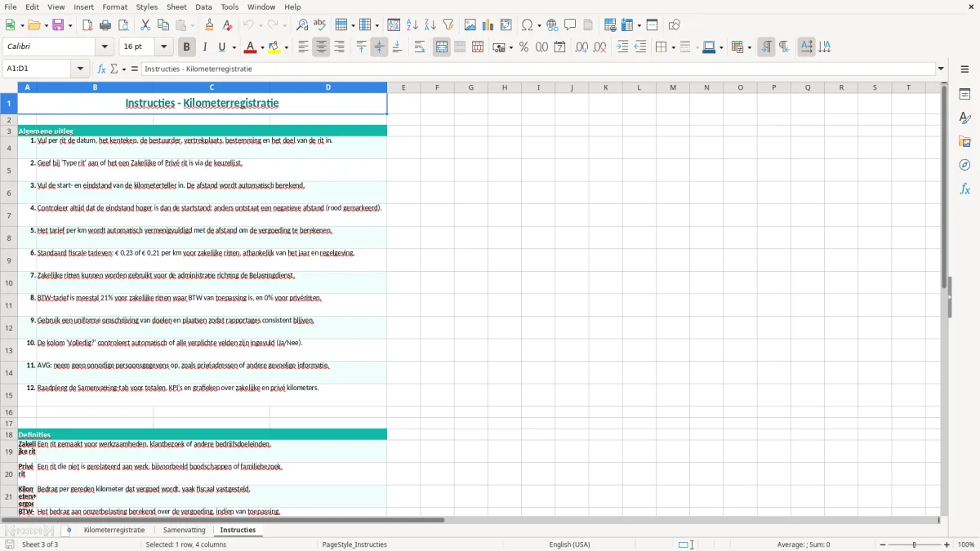This screenshot has height=551, width=980.
Task: Switch to Samenvatting sheet tab
Action: pos(184,530)
